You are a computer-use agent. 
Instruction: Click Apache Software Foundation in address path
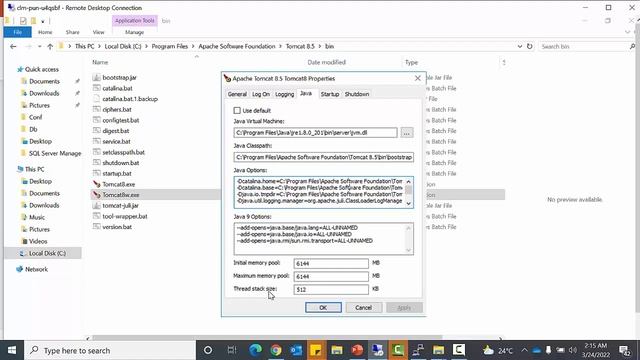tap(237, 47)
